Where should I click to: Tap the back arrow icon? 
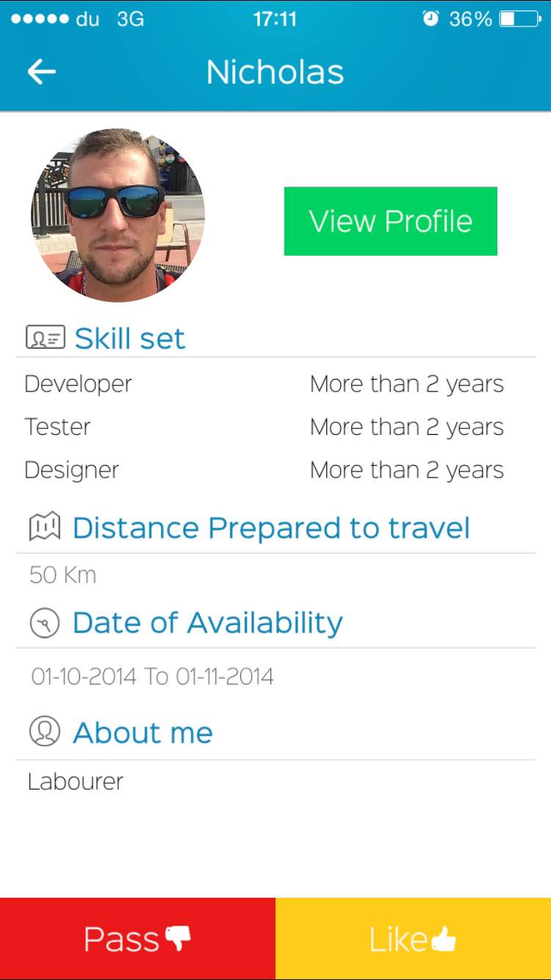(41, 71)
